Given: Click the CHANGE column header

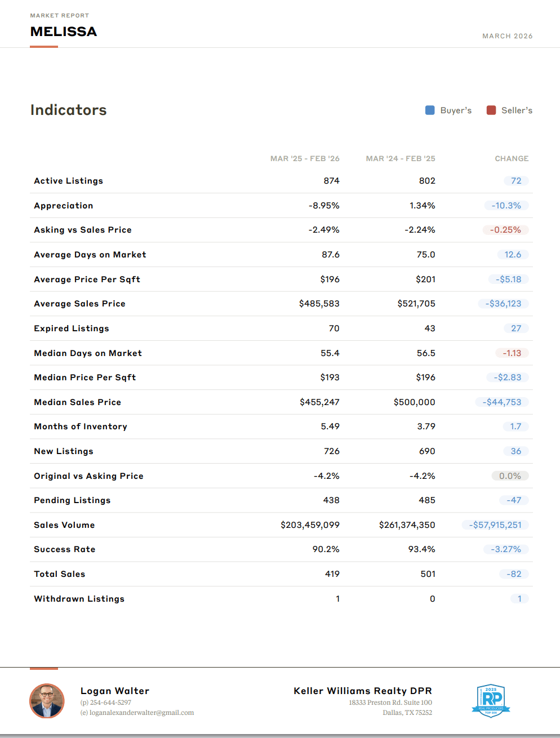Looking at the screenshot, I should click(x=512, y=159).
